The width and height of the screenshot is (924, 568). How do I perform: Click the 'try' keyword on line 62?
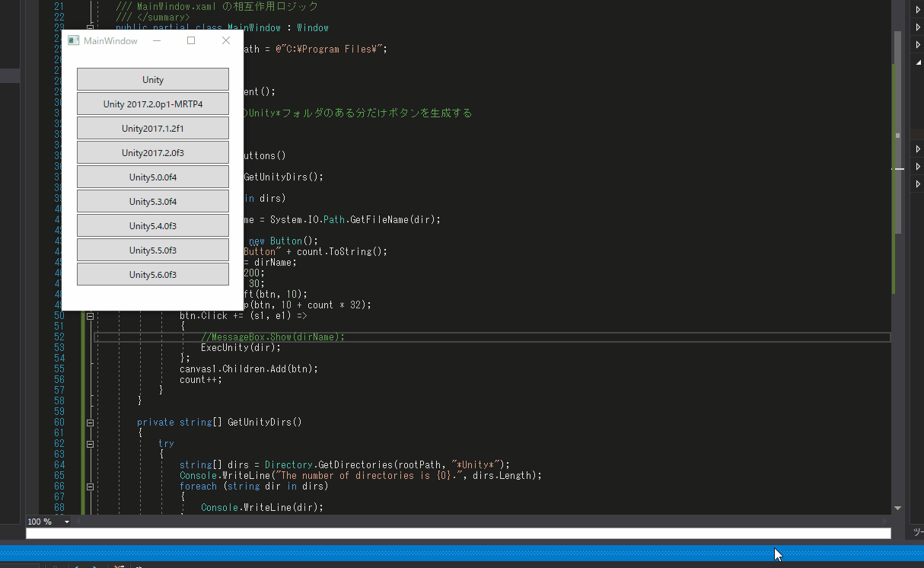tap(166, 443)
